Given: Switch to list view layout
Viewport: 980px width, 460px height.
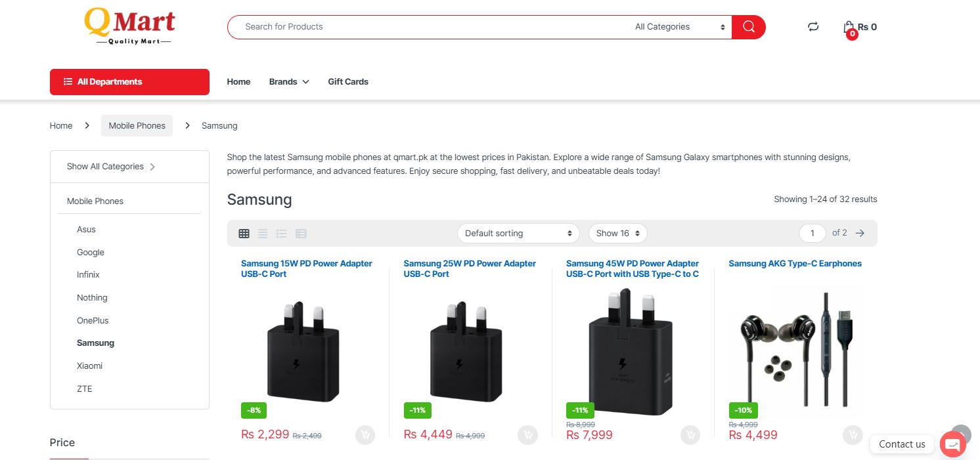Looking at the screenshot, I should pyautogui.click(x=263, y=234).
